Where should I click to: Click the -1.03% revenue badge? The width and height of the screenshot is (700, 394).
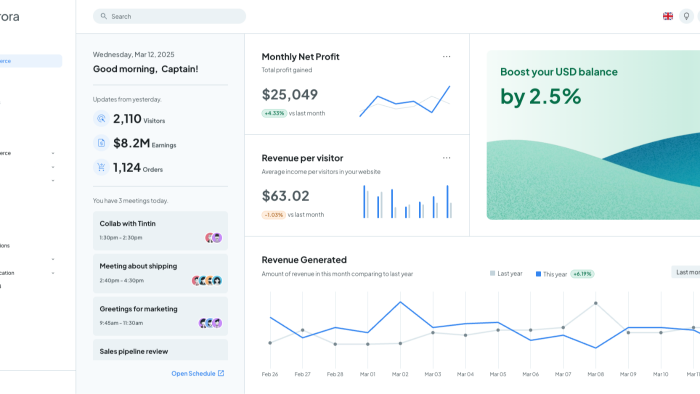[x=274, y=215]
